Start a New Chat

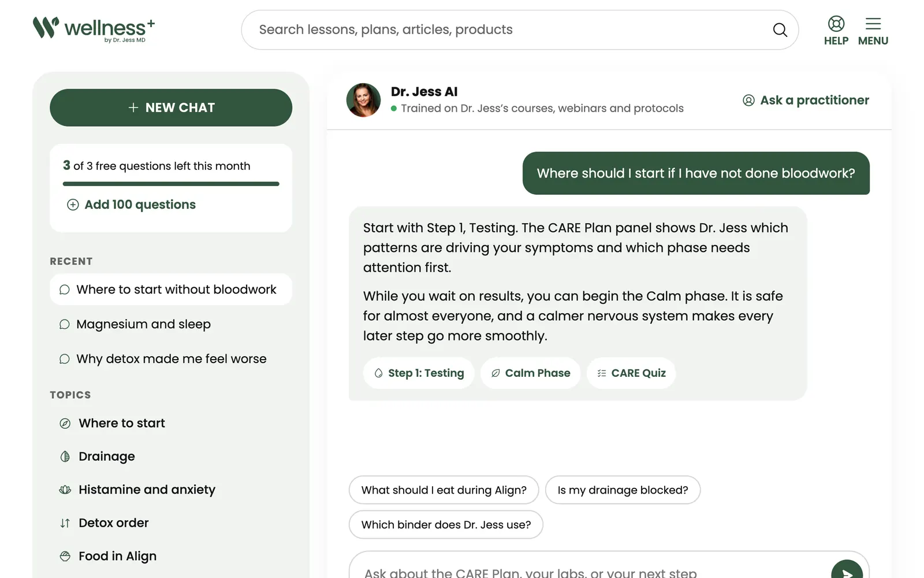(x=171, y=108)
